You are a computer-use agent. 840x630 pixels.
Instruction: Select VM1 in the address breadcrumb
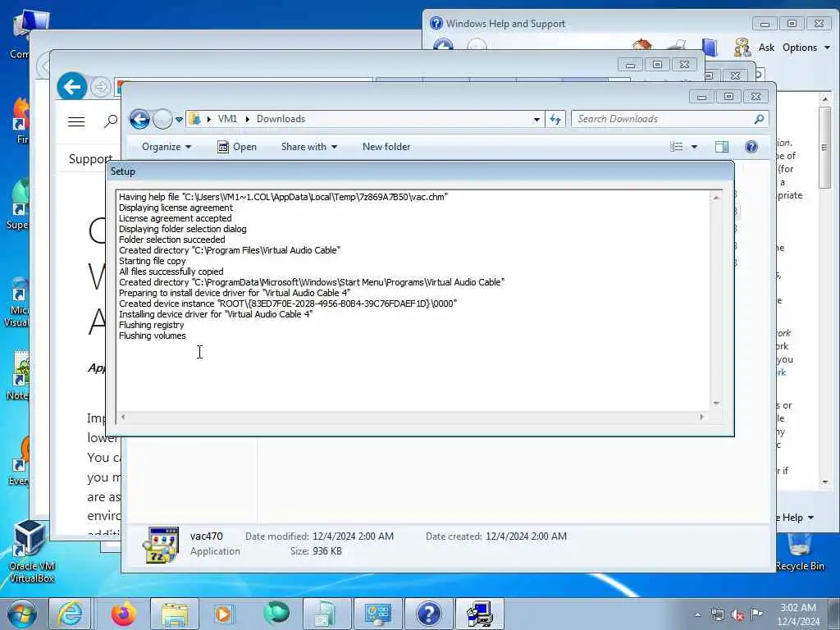227,119
